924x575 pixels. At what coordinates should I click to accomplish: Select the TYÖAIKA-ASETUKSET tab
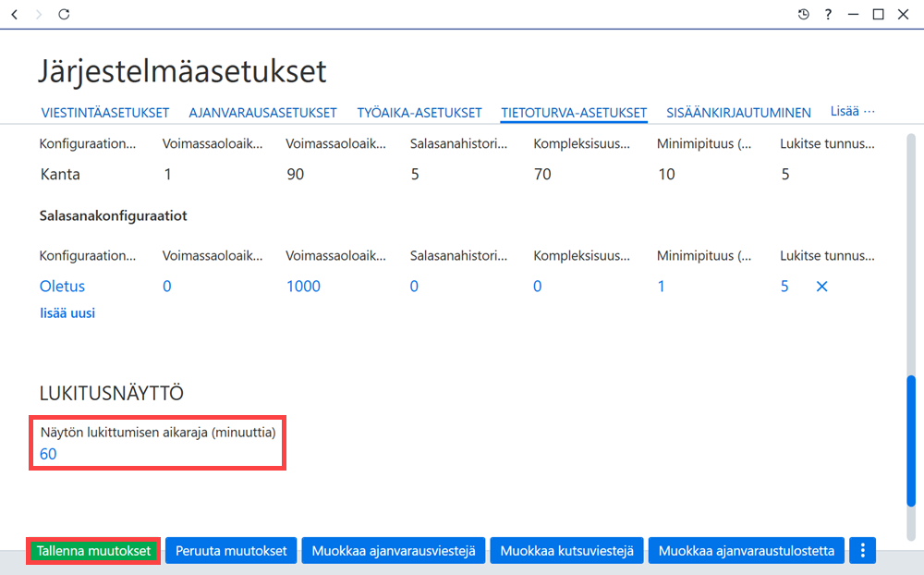419,113
